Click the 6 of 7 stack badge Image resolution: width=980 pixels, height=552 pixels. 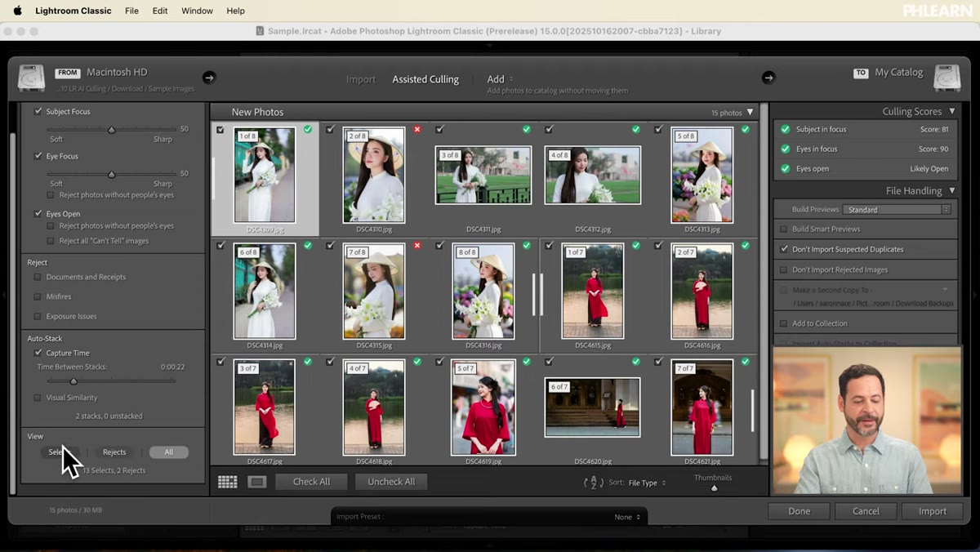[559, 387]
